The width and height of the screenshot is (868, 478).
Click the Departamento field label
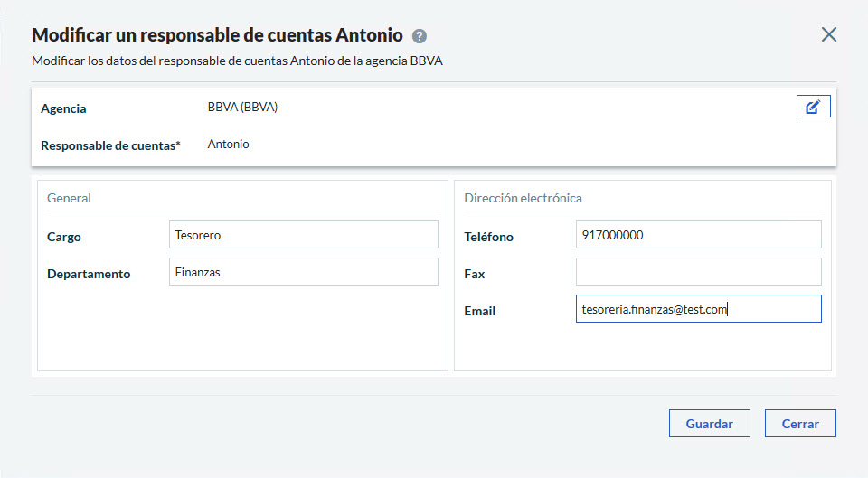pos(89,274)
